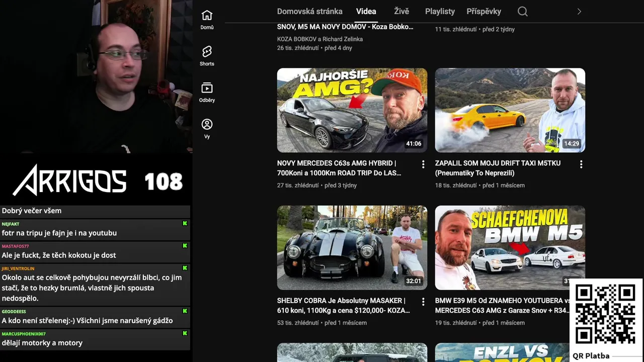Play the yellow drifting BMW thumbnail
644x362 pixels.
(510, 110)
